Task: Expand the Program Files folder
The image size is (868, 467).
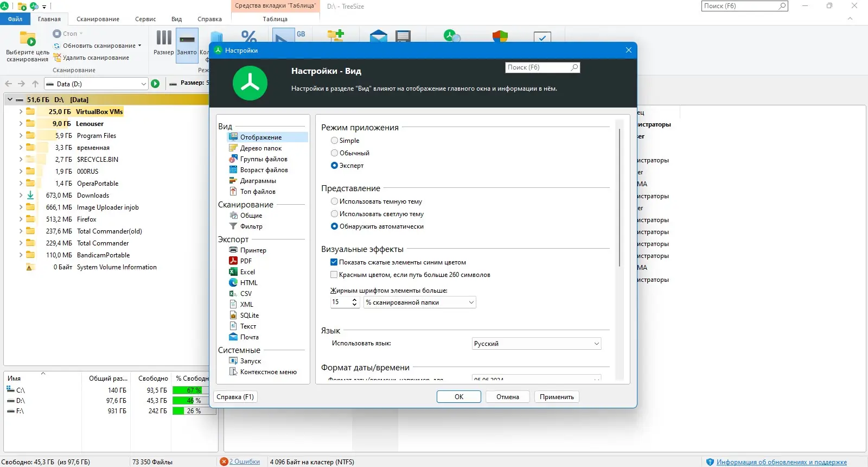Action: tap(21, 135)
